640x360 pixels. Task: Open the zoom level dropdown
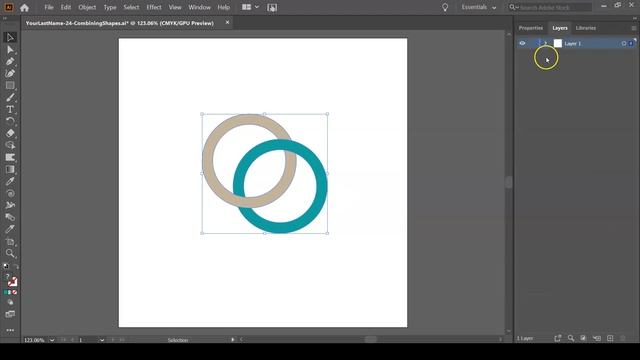pos(52,340)
